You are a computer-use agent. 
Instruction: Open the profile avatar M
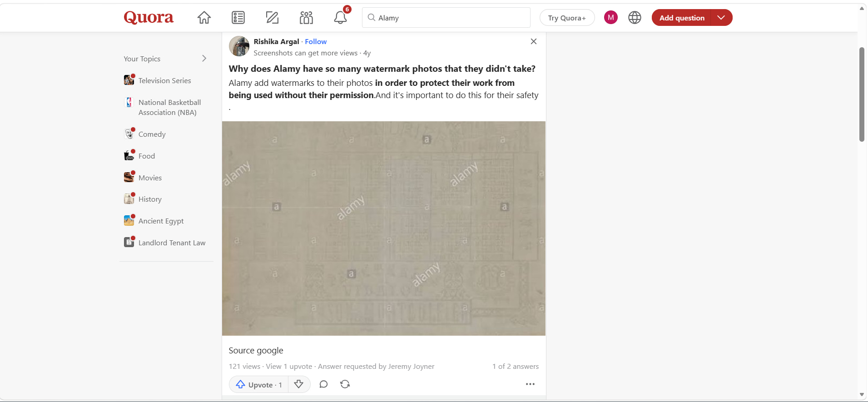(611, 18)
